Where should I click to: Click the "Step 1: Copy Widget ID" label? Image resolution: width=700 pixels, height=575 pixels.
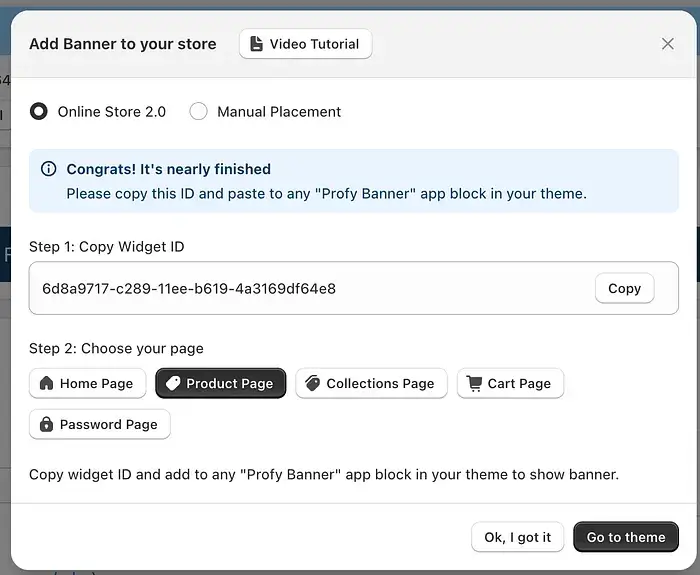coord(107,246)
